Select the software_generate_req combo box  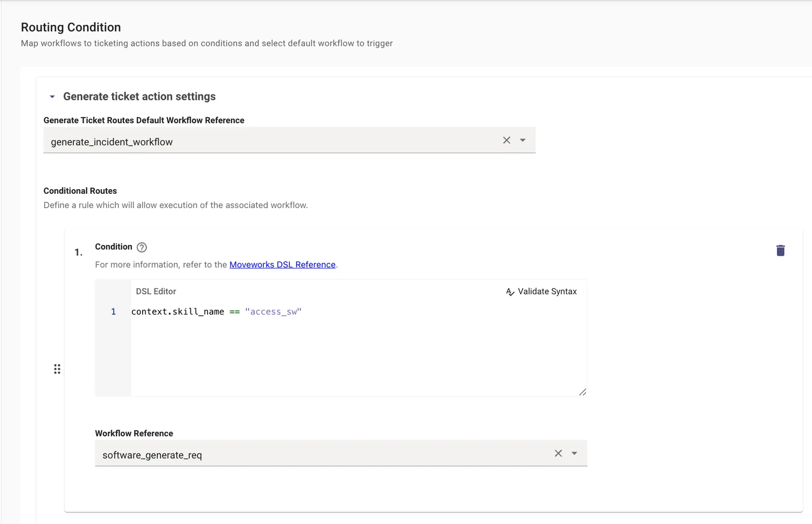point(341,453)
